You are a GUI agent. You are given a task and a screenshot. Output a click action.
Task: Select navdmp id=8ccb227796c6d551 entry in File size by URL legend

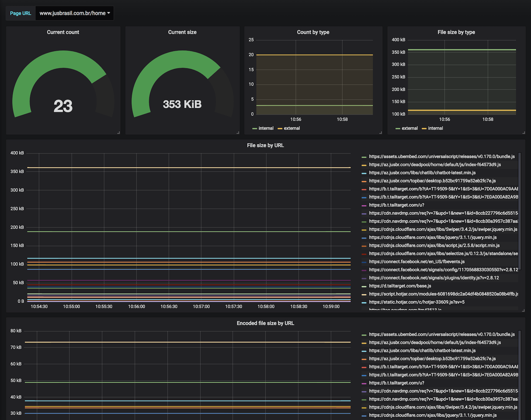point(444,213)
